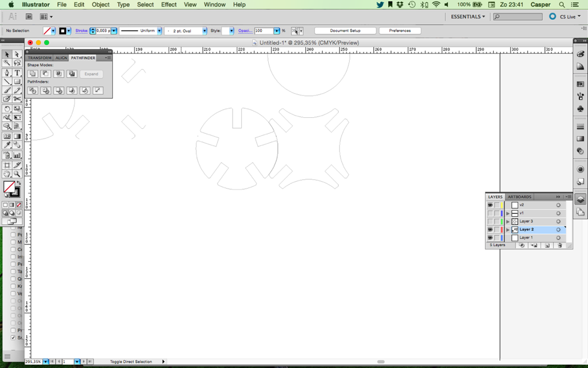Swap fill and stroke arrows icon

[x=19, y=183]
